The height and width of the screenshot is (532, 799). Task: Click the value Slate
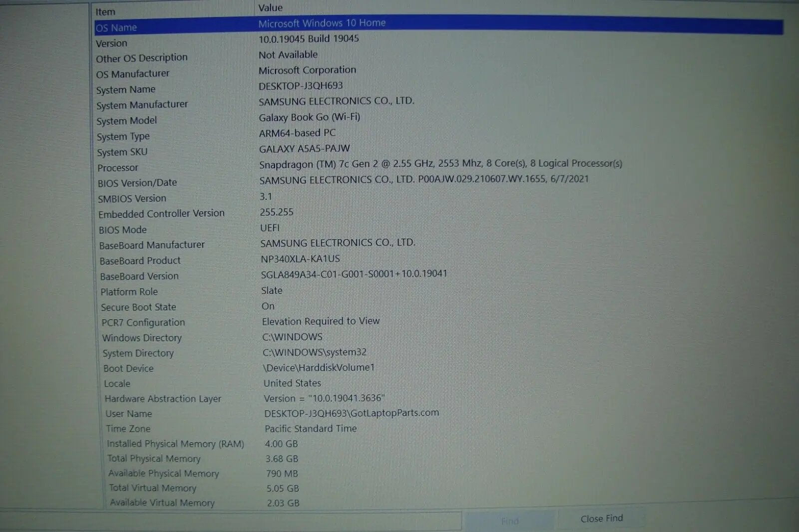tap(272, 290)
